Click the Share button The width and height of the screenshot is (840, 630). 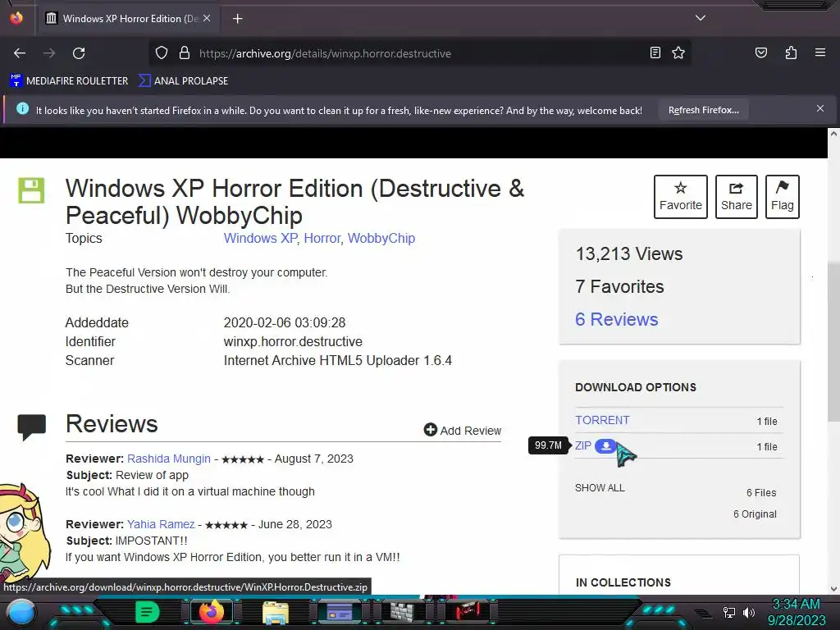tap(736, 197)
